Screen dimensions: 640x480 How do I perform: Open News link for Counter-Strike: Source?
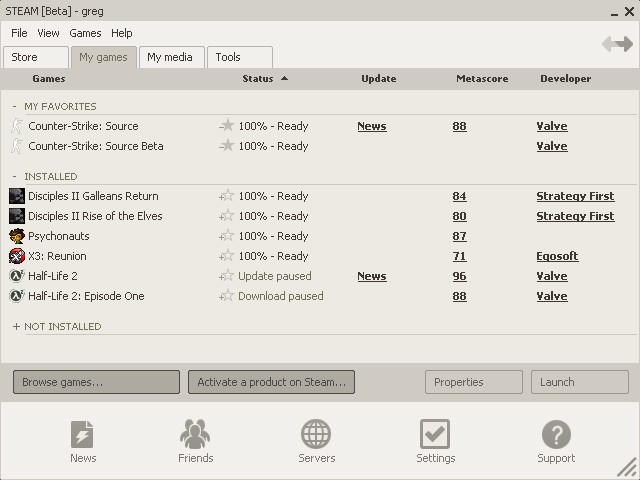pos(372,126)
